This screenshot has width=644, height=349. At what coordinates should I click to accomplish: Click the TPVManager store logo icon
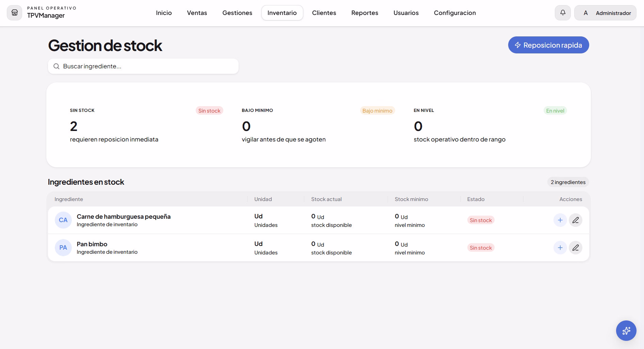[x=15, y=13]
